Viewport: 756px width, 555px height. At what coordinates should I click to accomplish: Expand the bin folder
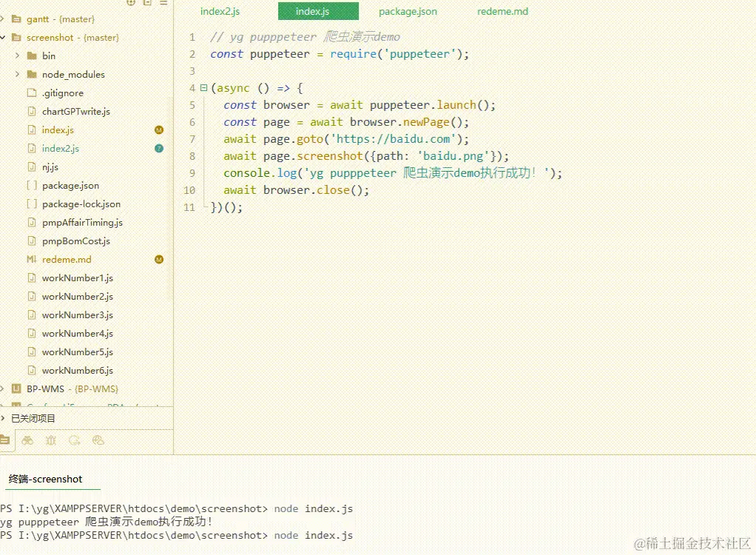[17, 55]
